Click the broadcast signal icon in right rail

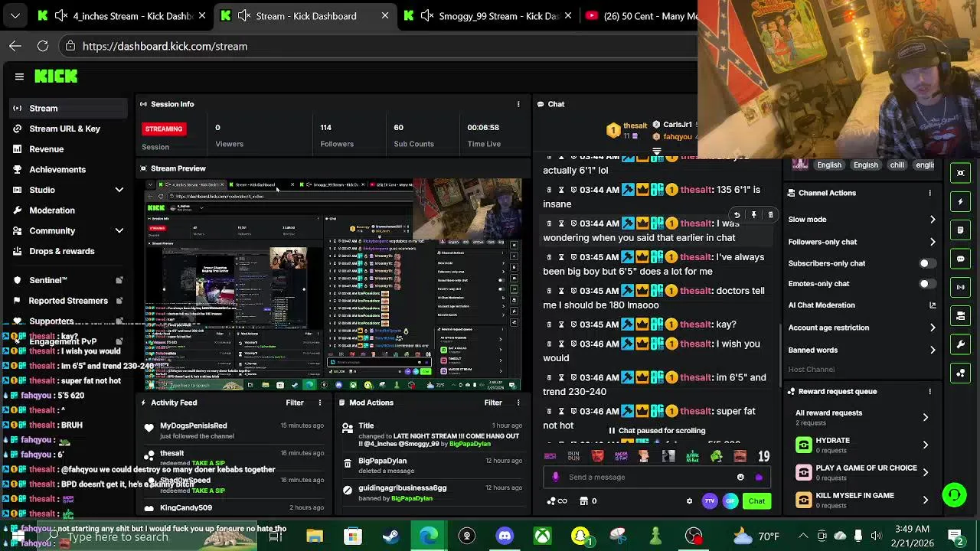961,287
